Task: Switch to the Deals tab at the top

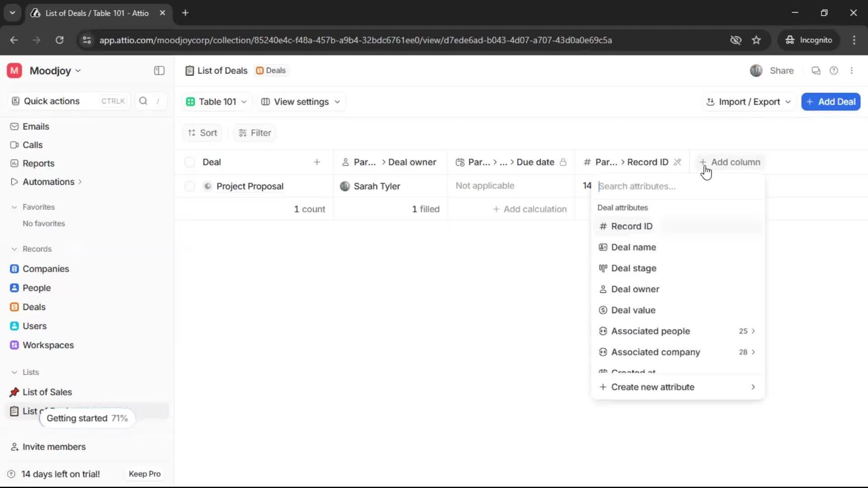Action: click(271, 70)
